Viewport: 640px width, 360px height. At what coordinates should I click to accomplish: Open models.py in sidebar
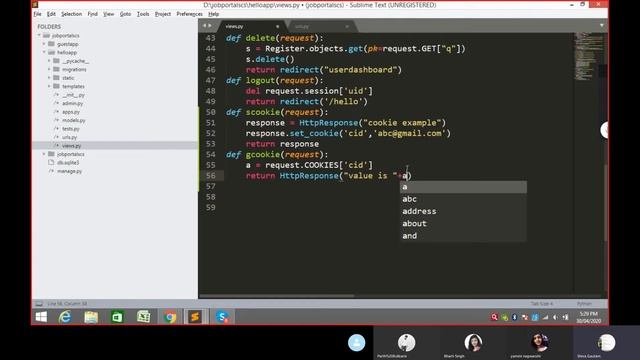coord(73,120)
